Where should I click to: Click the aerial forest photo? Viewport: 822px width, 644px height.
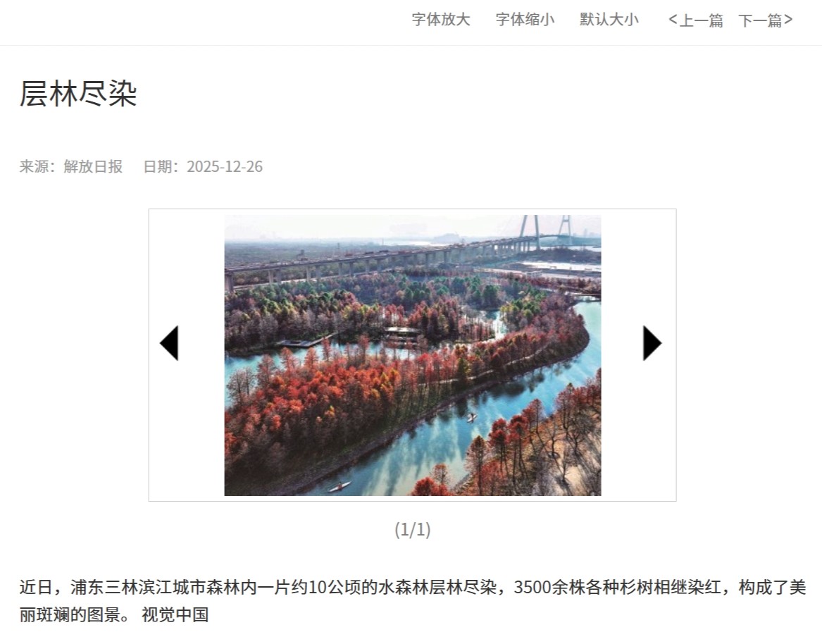(413, 355)
